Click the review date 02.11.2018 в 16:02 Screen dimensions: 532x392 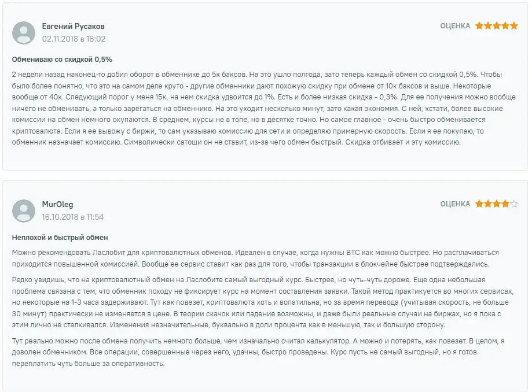[x=74, y=39]
